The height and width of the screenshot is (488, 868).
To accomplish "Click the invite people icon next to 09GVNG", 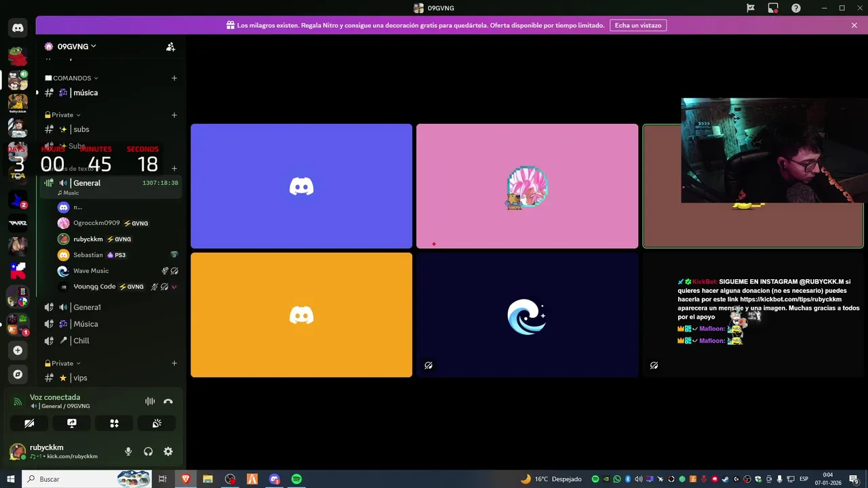I will pyautogui.click(x=171, y=47).
